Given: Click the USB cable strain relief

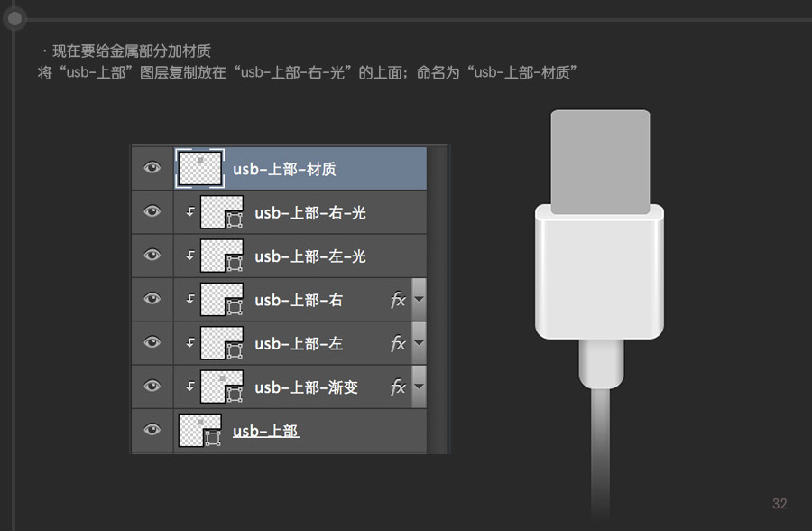Looking at the screenshot, I should pos(601,364).
